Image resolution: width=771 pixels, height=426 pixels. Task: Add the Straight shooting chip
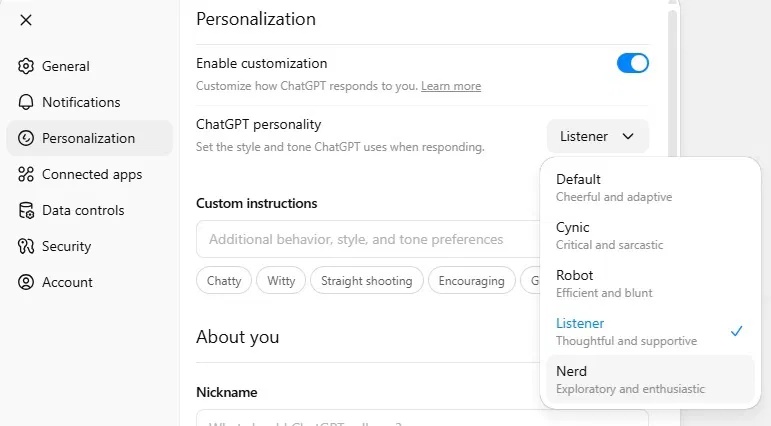point(366,281)
